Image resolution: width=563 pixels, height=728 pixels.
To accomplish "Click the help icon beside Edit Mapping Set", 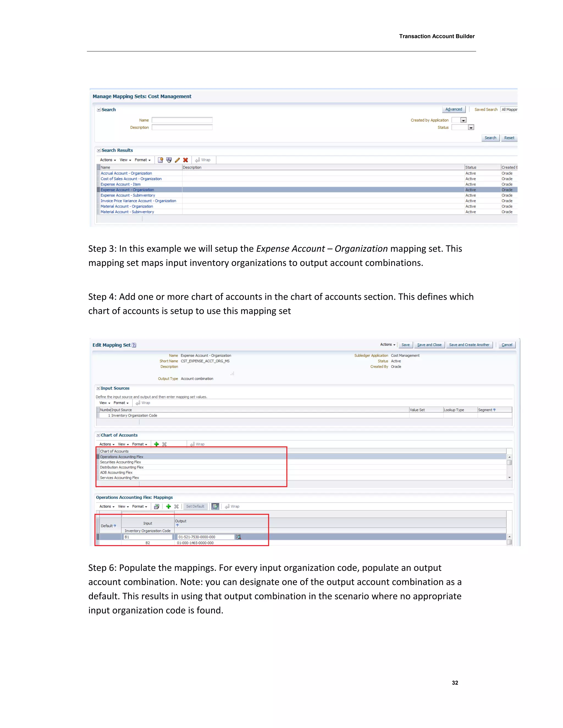I will [x=134, y=345].
